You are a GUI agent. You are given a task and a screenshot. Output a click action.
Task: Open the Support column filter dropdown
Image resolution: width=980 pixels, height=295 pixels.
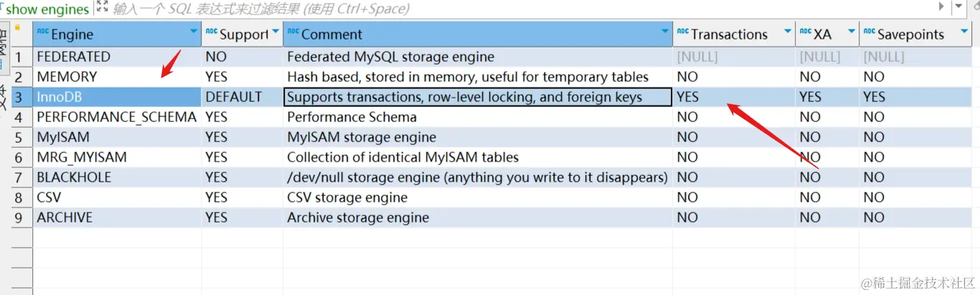pos(275,32)
